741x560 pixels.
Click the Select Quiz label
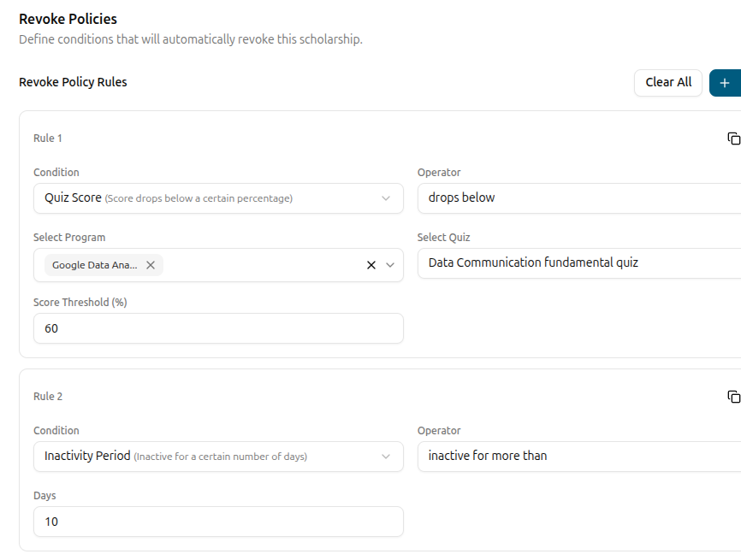coord(444,238)
